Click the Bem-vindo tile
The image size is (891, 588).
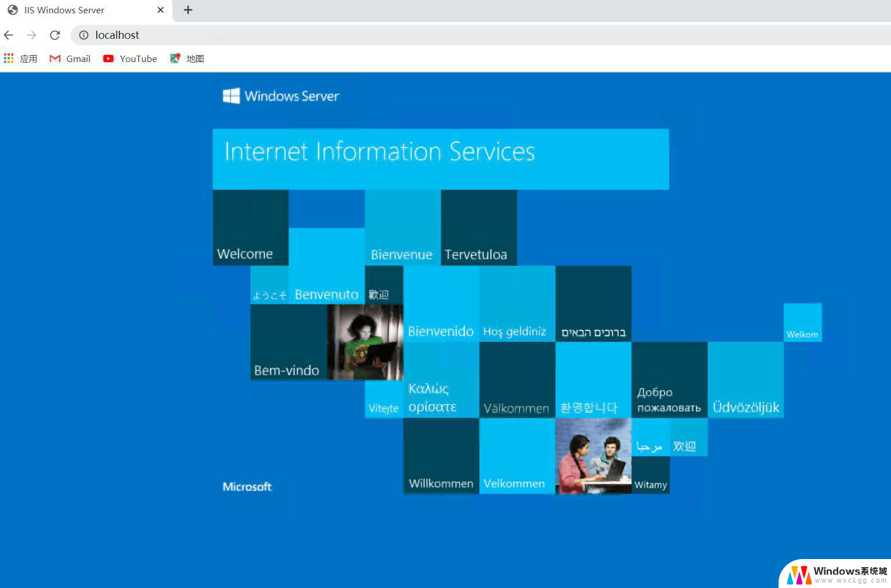point(289,342)
